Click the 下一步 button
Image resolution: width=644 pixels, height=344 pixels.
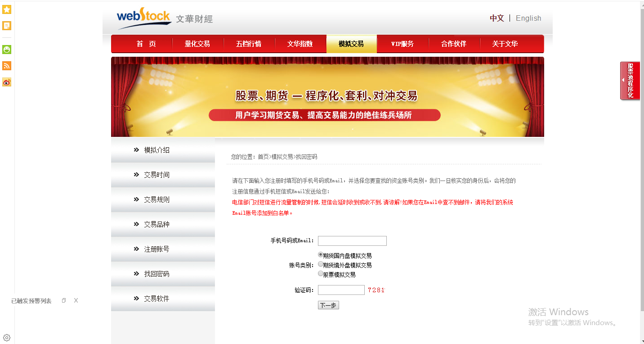(x=328, y=305)
